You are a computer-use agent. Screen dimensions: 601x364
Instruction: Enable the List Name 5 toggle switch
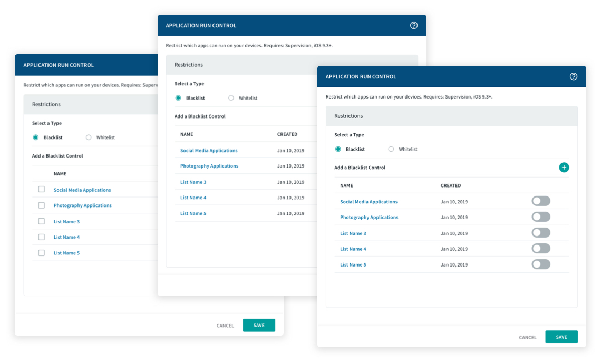(x=541, y=264)
